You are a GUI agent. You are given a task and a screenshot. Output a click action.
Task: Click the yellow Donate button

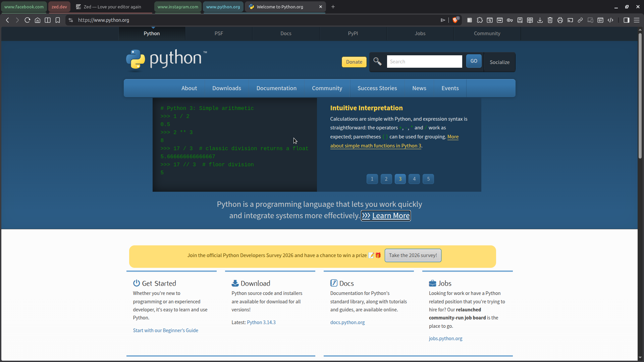pyautogui.click(x=354, y=62)
